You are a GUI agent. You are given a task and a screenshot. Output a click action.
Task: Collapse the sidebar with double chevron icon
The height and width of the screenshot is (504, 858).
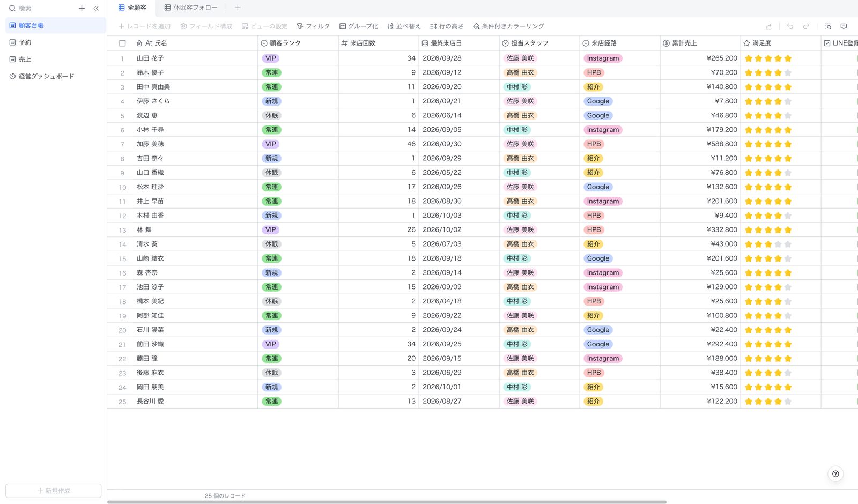click(96, 9)
